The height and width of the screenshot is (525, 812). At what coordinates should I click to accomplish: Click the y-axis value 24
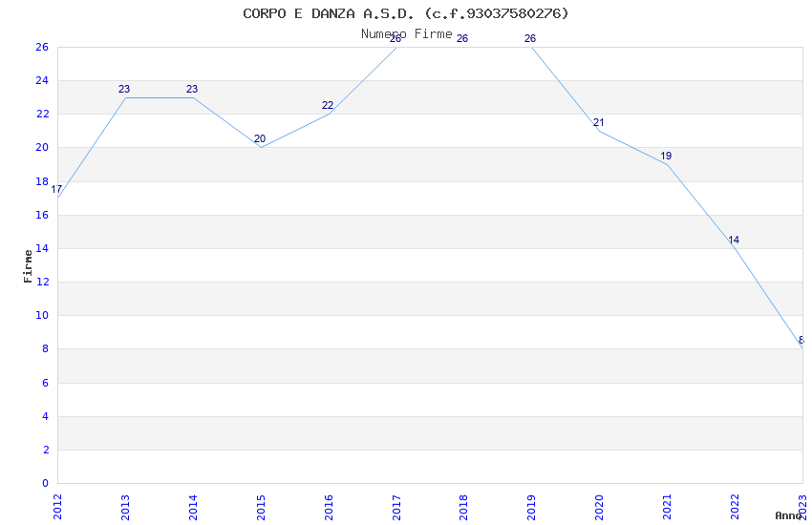[42, 80]
